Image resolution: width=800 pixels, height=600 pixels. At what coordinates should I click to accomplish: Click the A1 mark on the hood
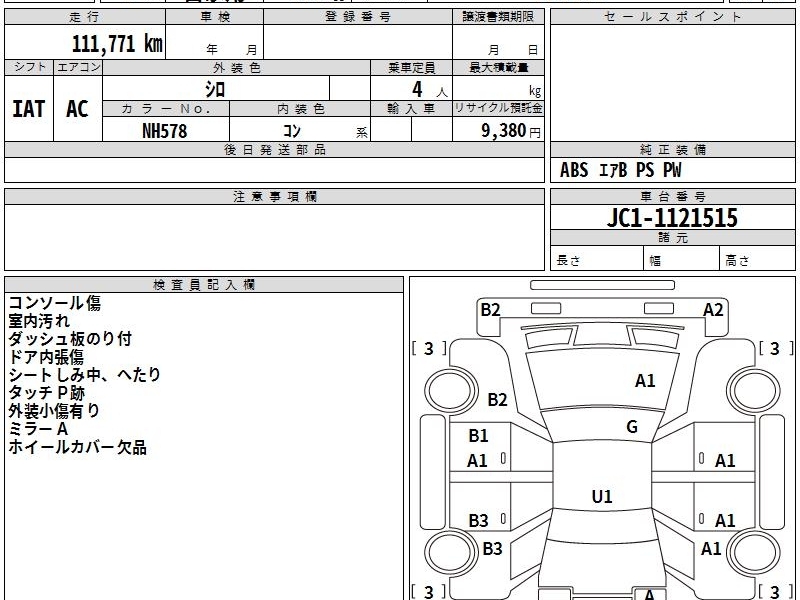(x=645, y=381)
